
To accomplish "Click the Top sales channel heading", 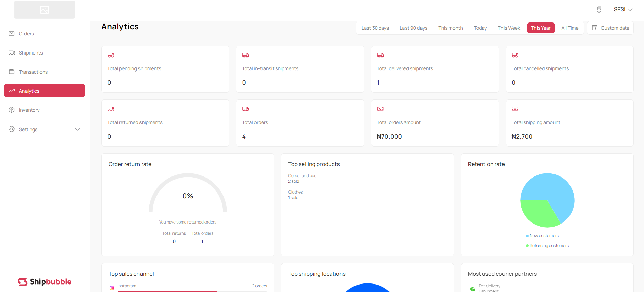I will coord(131,274).
